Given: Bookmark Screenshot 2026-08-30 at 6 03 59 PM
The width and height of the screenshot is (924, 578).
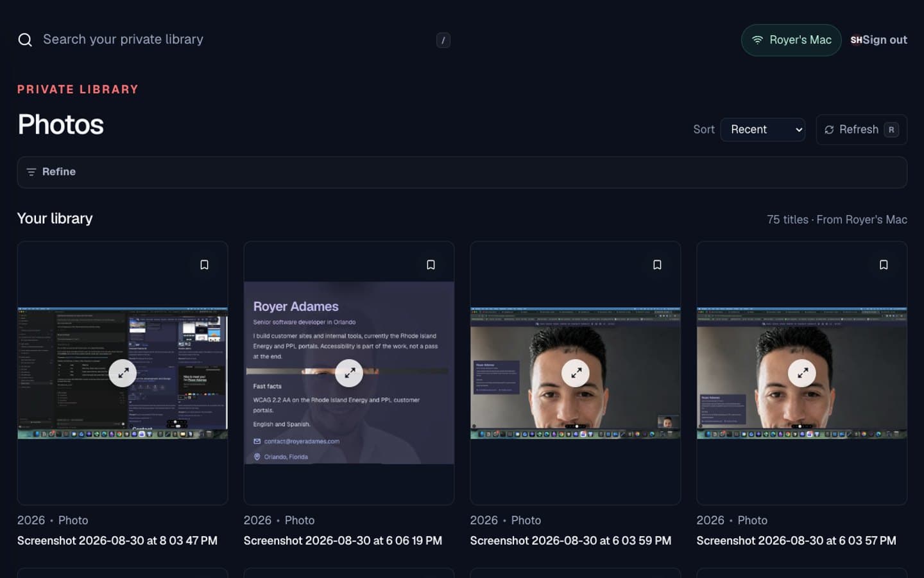Looking at the screenshot, I should [x=657, y=265].
